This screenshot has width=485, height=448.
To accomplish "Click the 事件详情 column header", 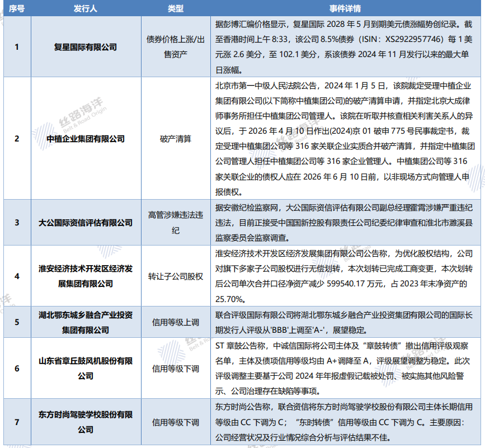I will click(x=345, y=10).
